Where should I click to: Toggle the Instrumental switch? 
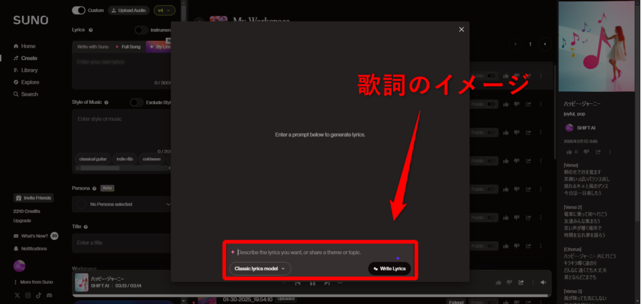141,30
